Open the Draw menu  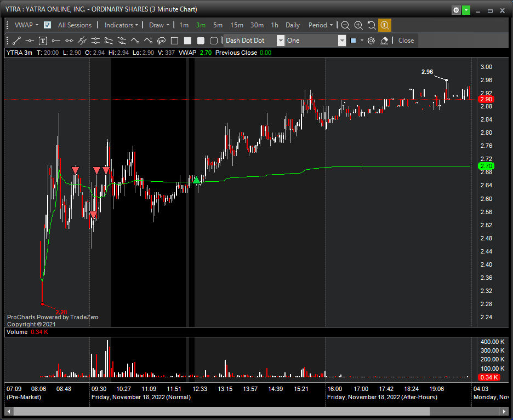[x=158, y=25]
